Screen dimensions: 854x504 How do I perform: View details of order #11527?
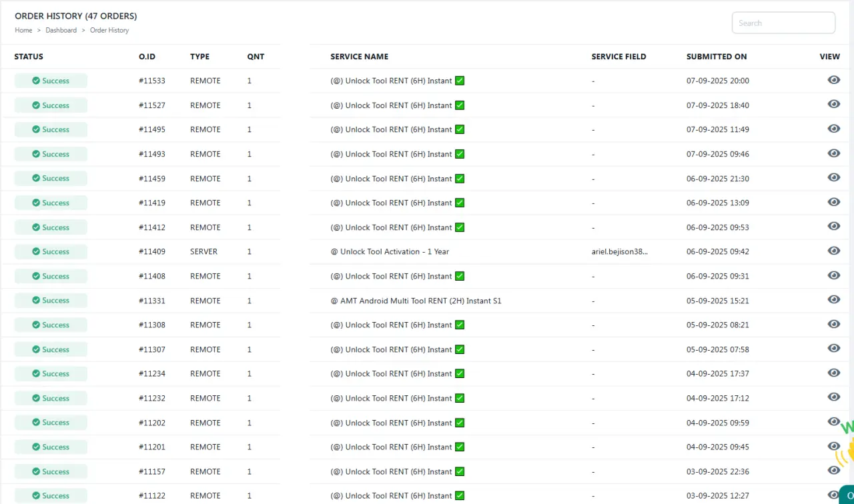point(833,104)
